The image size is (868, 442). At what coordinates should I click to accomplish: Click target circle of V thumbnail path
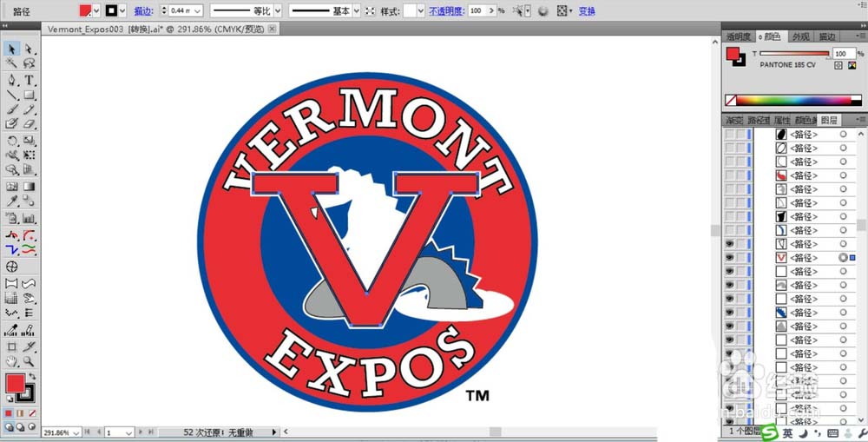(x=843, y=258)
